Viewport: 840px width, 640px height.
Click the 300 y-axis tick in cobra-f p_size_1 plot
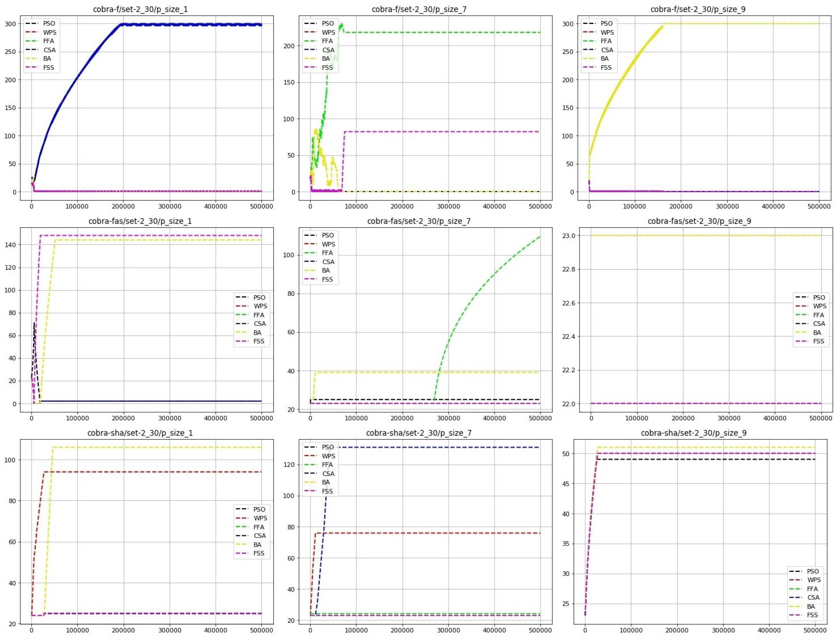pyautogui.click(x=10, y=24)
